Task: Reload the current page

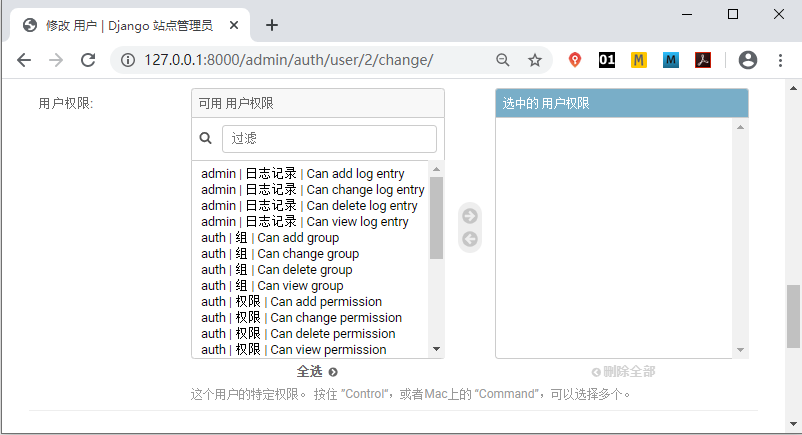Action: tap(88, 60)
